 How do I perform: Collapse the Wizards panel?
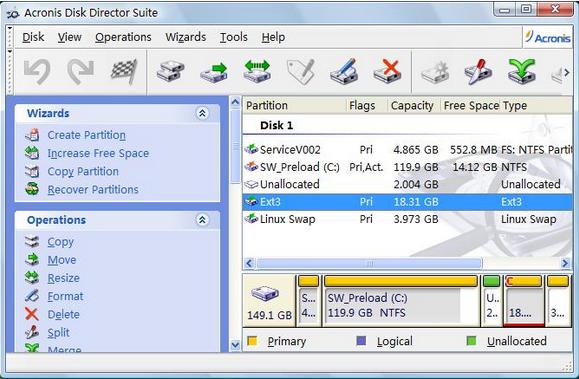click(202, 113)
